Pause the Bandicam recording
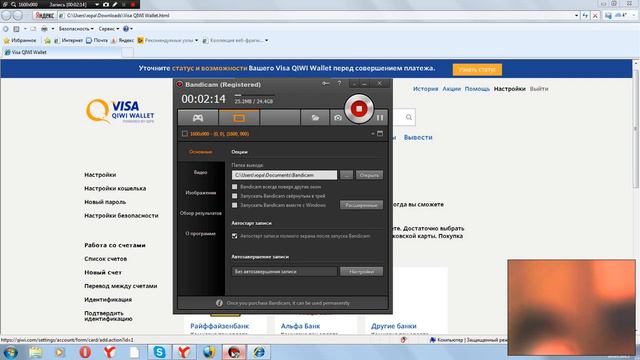Viewport: 640px width, 360px height. point(380,118)
